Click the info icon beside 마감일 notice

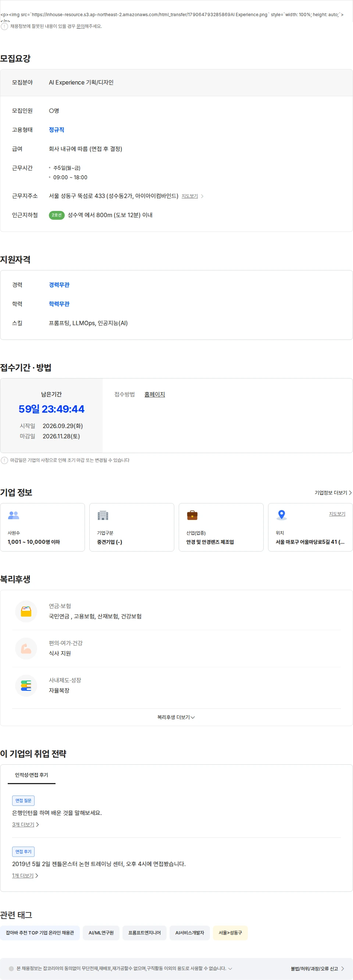coord(4,460)
